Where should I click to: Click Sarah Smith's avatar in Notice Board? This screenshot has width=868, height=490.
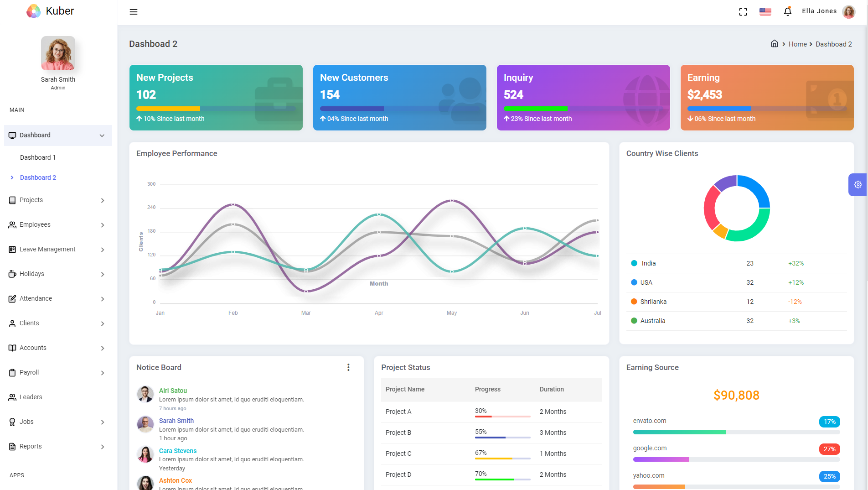[x=145, y=424]
